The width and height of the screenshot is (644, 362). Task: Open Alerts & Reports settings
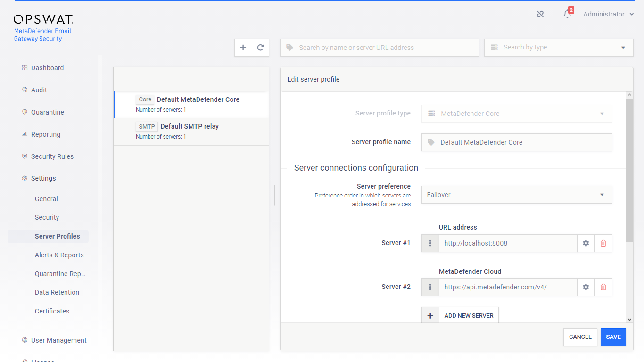[x=59, y=255]
